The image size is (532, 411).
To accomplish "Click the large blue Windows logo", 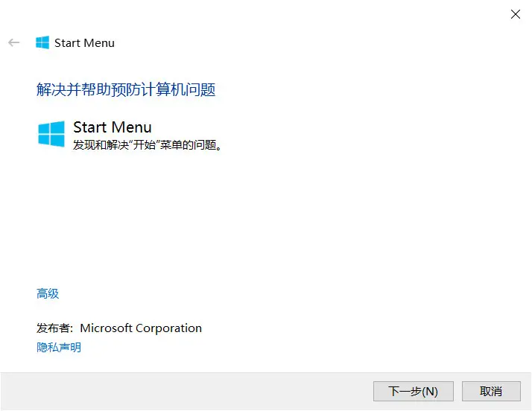I will [x=51, y=134].
